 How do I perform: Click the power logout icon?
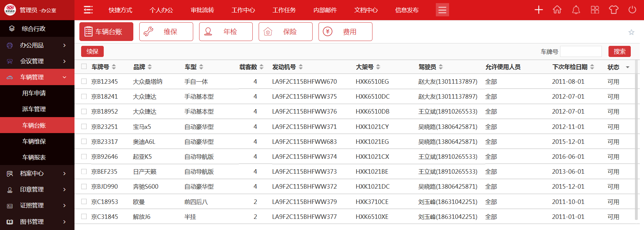pos(632,10)
